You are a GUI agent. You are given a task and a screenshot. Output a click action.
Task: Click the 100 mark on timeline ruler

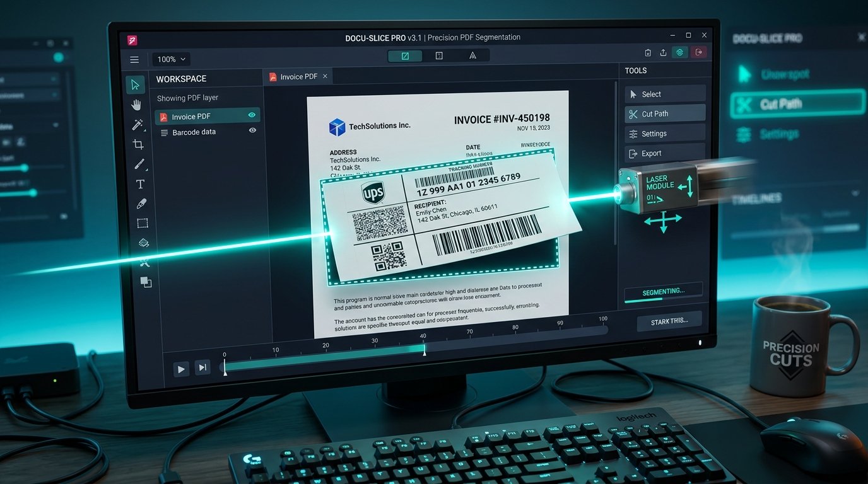[x=603, y=319]
